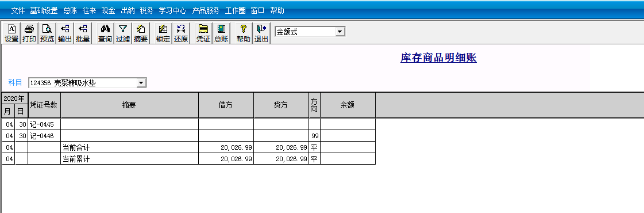
Task: Click the 贷方 column header
Action: (281, 105)
